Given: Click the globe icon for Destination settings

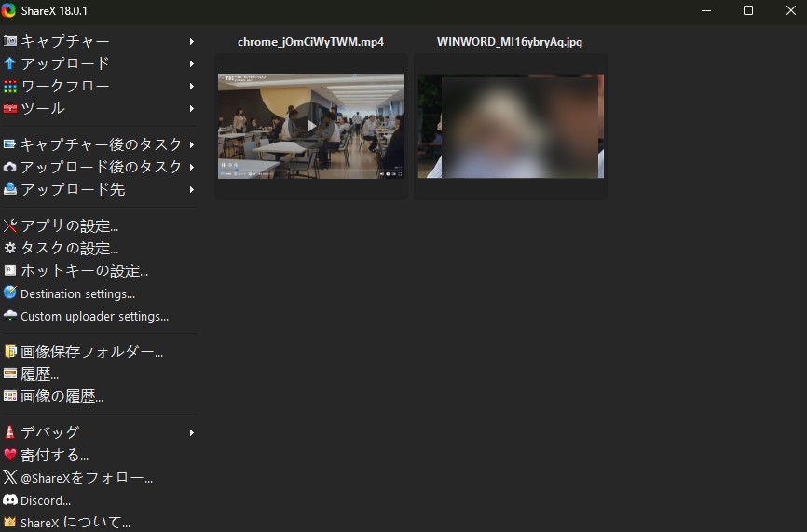Looking at the screenshot, I should 10,293.
